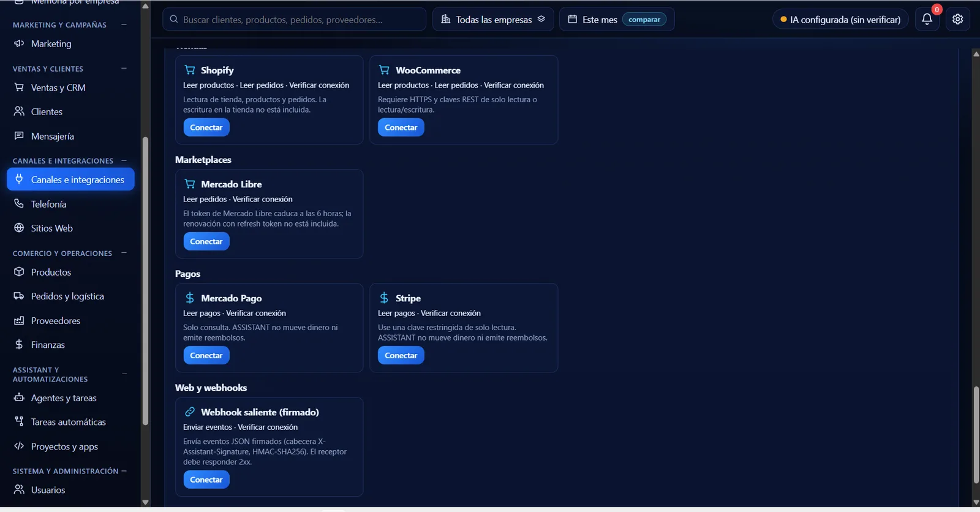This screenshot has height=512, width=980.
Task: Click the Shopify cart icon
Action: click(190, 70)
